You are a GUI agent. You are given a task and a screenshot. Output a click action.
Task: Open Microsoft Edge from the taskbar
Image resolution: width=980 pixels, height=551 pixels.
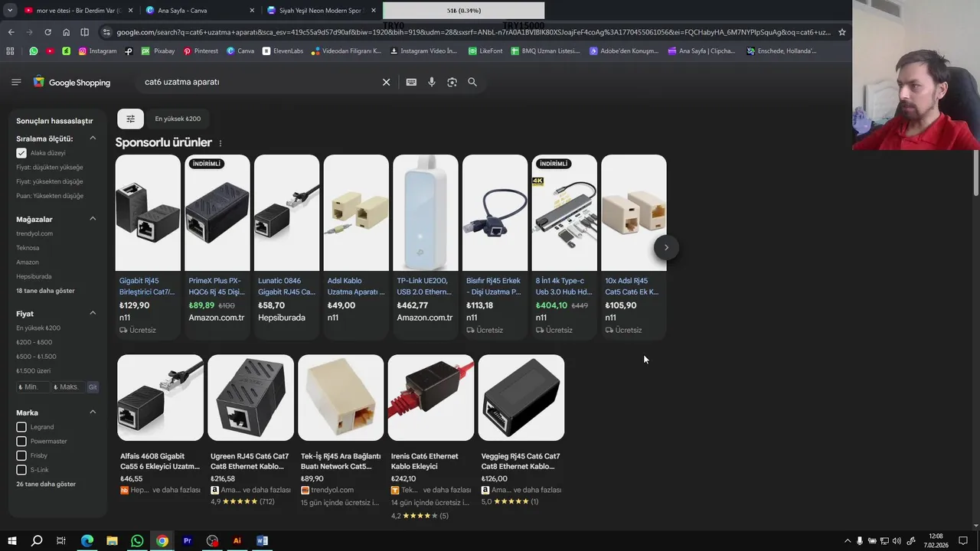(87, 540)
